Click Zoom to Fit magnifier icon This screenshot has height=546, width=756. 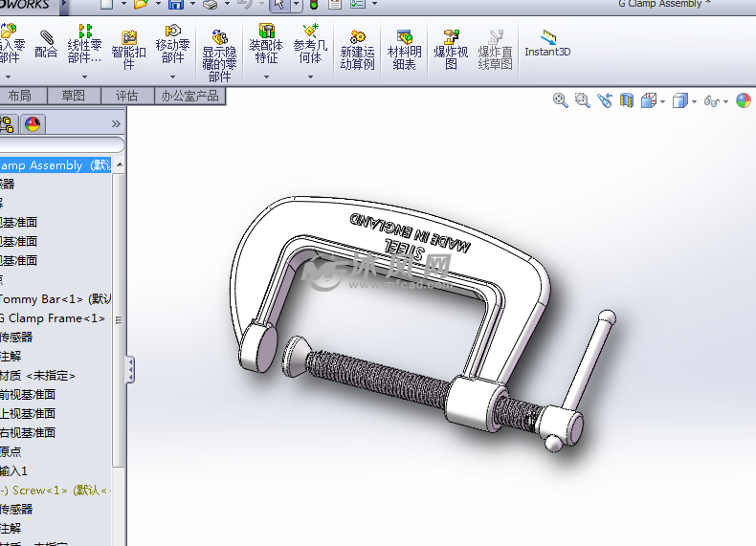tap(560, 100)
